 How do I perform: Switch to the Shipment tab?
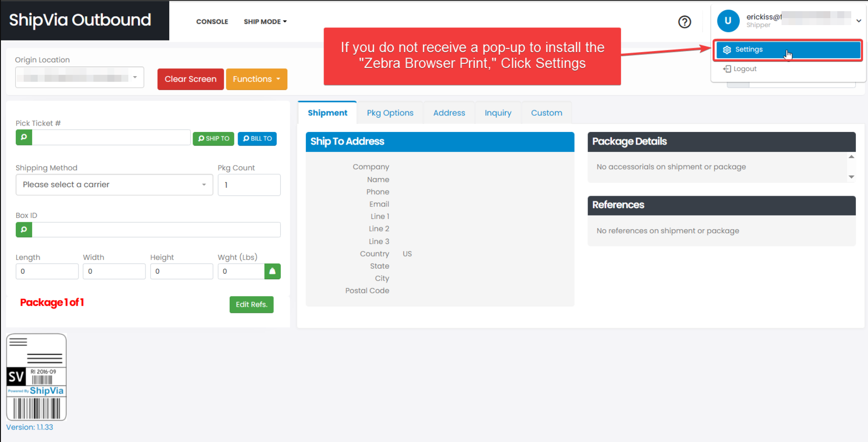click(327, 113)
